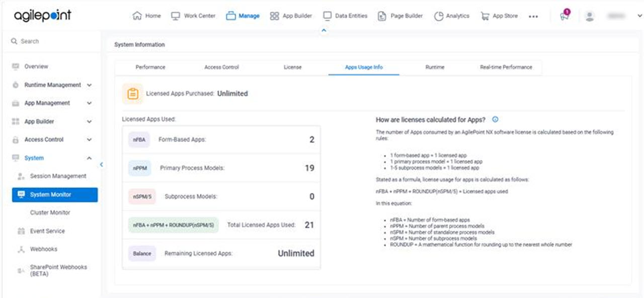
Task: Click the user profile avatar
Action: pos(590,16)
